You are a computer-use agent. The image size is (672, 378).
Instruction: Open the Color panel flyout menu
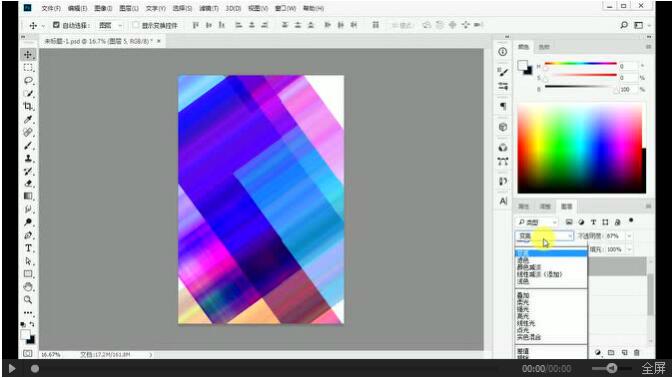pyautogui.click(x=648, y=47)
